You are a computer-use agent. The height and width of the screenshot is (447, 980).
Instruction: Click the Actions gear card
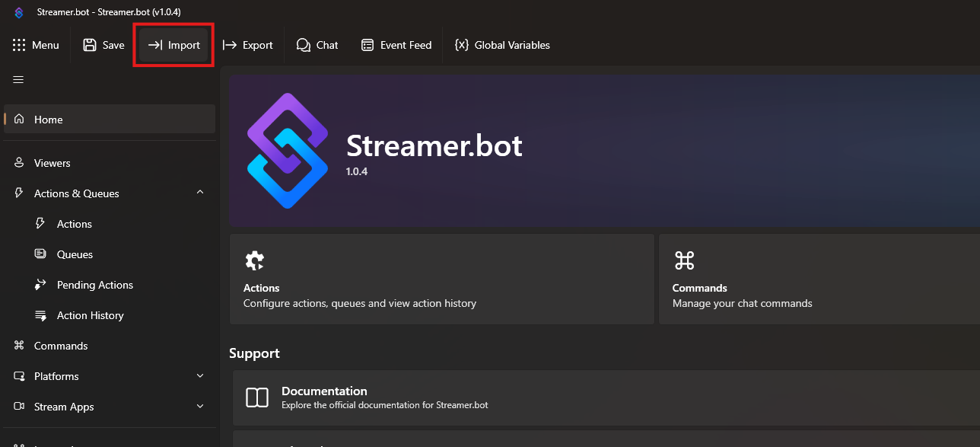pyautogui.click(x=441, y=279)
